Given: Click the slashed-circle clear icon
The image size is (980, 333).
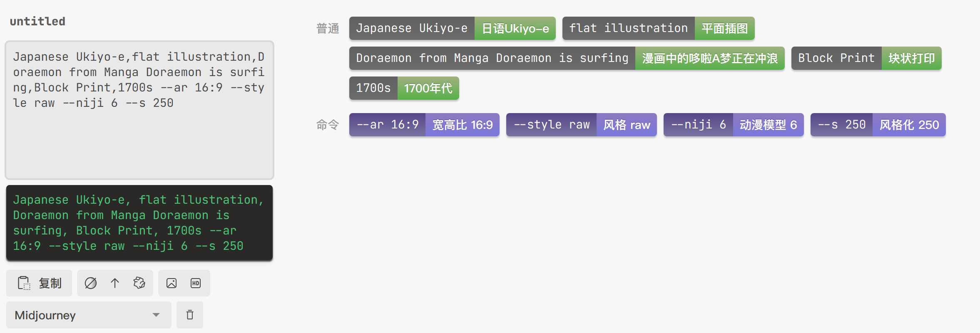Looking at the screenshot, I should [x=90, y=283].
